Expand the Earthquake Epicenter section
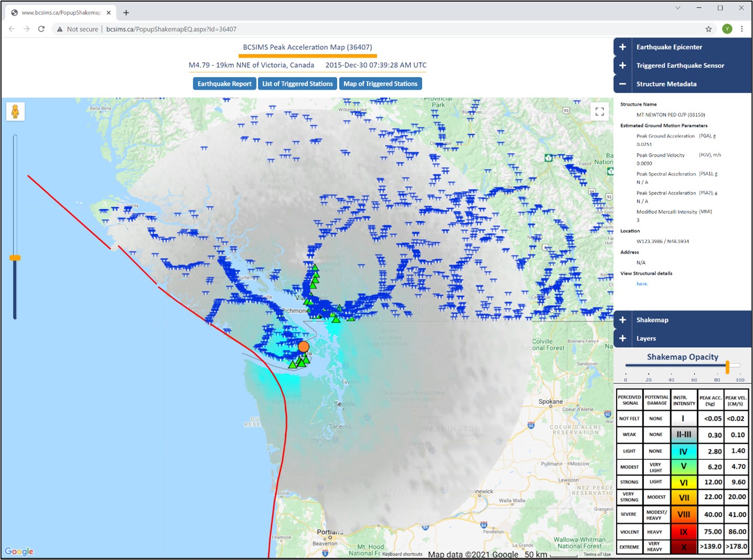Image resolution: width=753 pixels, height=560 pixels. click(x=622, y=47)
